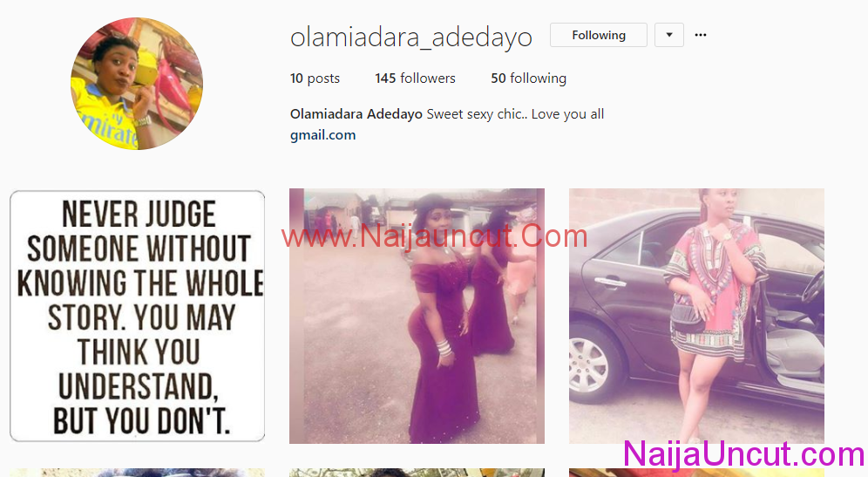This screenshot has height=477, width=868.
Task: Click the www.Naijauncut.Com red watermark text
Action: 434,236
